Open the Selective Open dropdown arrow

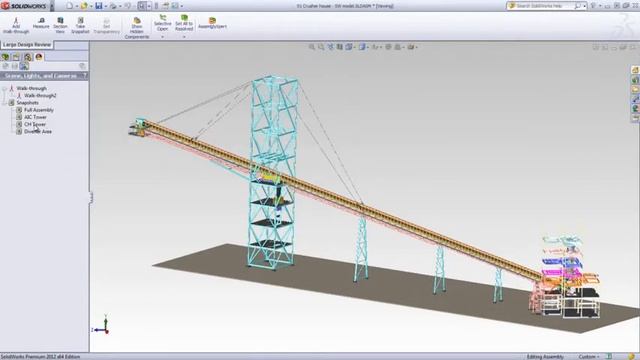[x=162, y=37]
